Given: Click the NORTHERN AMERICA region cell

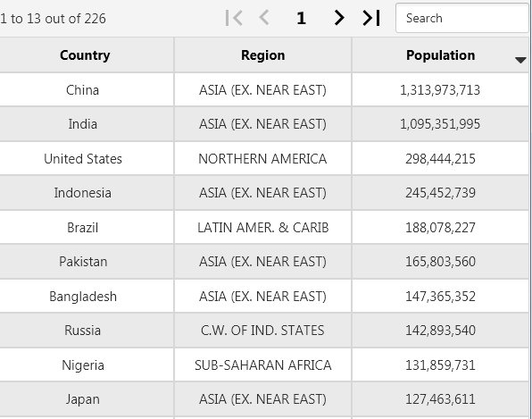Looking at the screenshot, I should pos(262,158).
